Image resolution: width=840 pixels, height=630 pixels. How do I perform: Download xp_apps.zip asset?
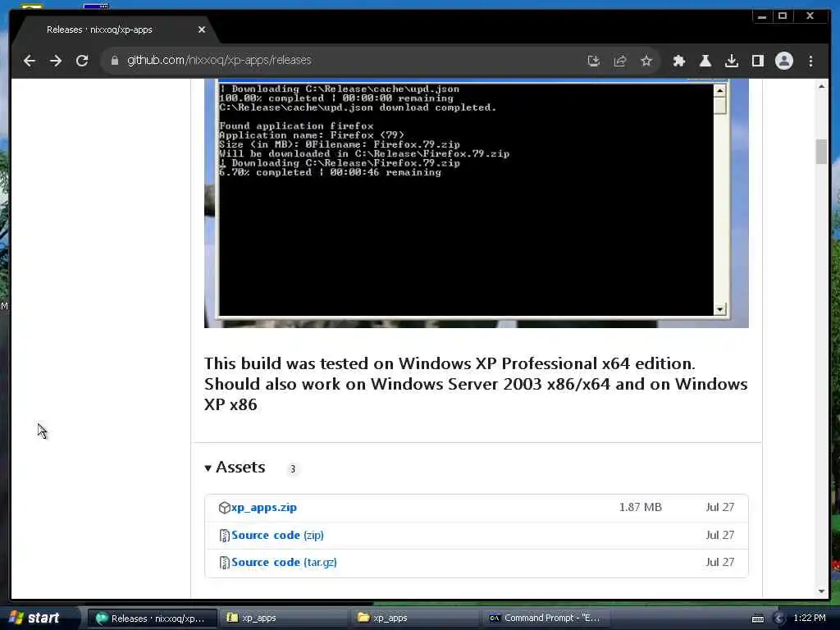click(x=264, y=507)
